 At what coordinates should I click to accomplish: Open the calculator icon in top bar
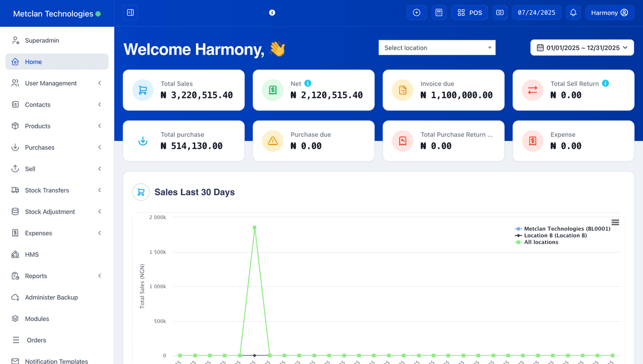(439, 12)
